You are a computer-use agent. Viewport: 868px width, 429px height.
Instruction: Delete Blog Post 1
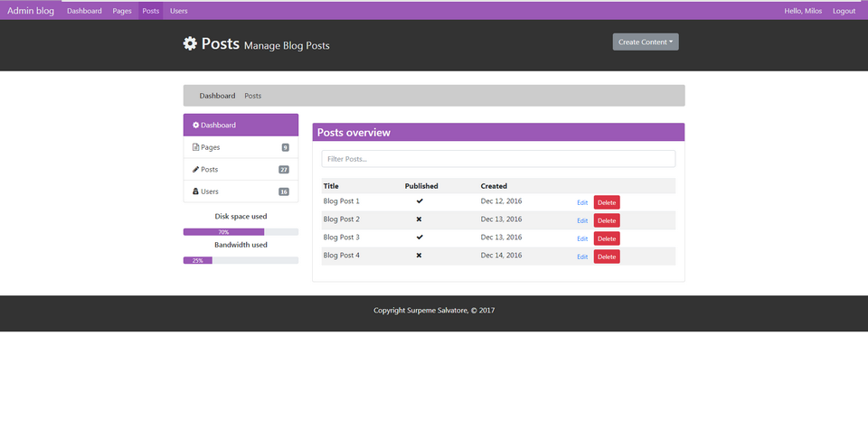tap(607, 202)
